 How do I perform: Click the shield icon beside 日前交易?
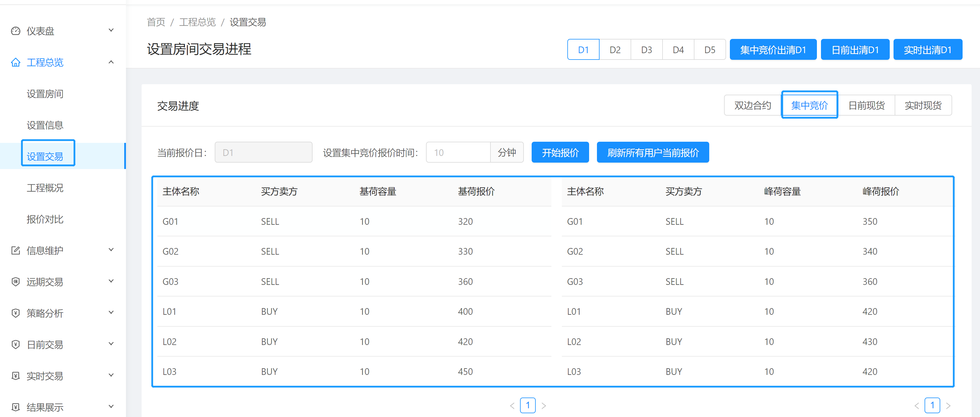tap(16, 344)
